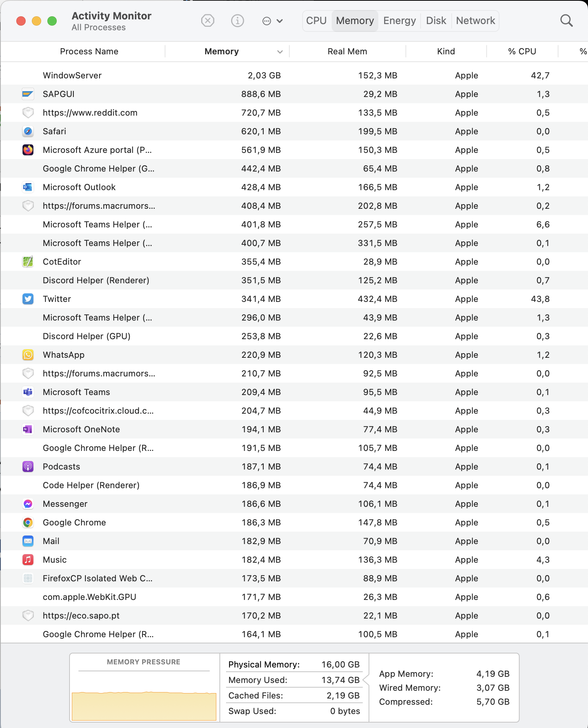
Task: Select the Twitter app icon
Action: click(x=28, y=299)
